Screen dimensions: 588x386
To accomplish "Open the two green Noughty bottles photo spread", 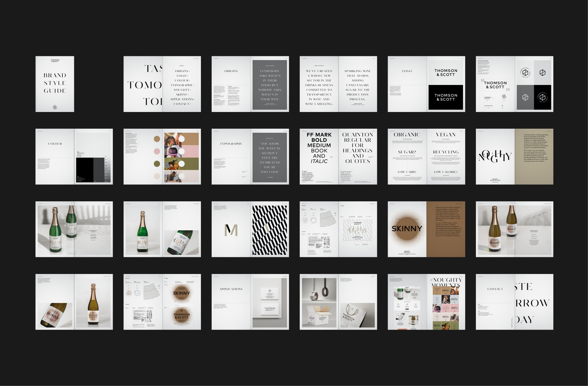I will (74, 229).
